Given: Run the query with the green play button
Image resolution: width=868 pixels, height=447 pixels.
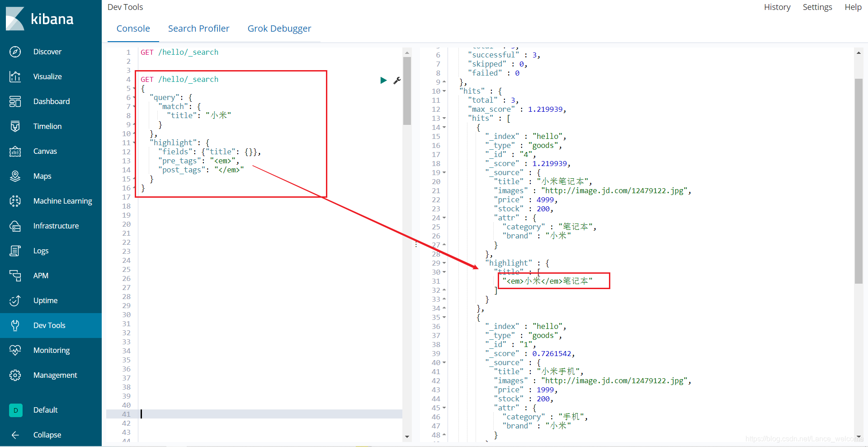Looking at the screenshot, I should [383, 81].
